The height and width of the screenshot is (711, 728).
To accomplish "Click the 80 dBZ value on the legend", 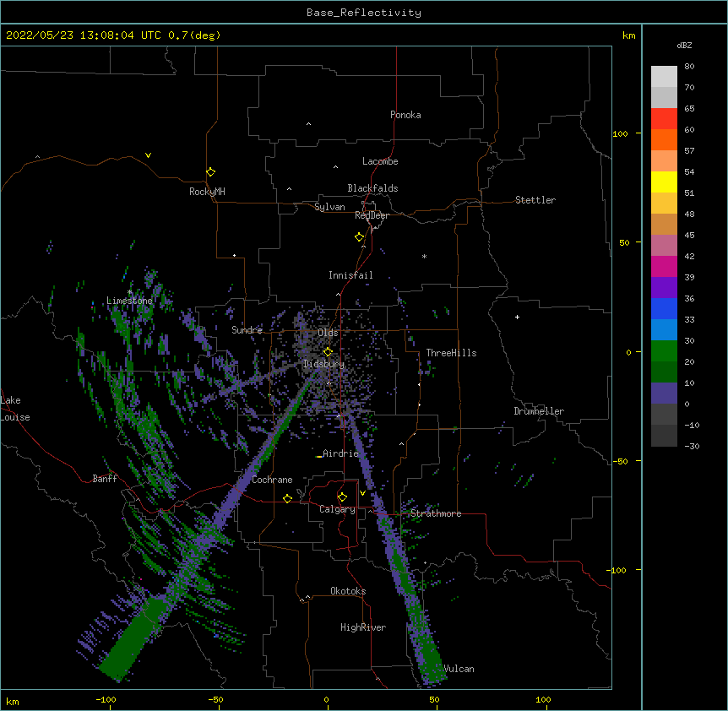I will [689, 67].
